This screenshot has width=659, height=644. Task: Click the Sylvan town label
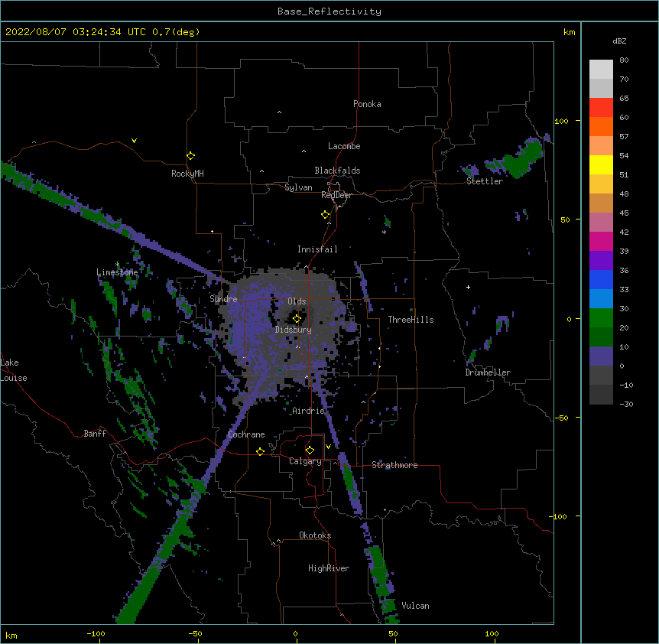[298, 187]
